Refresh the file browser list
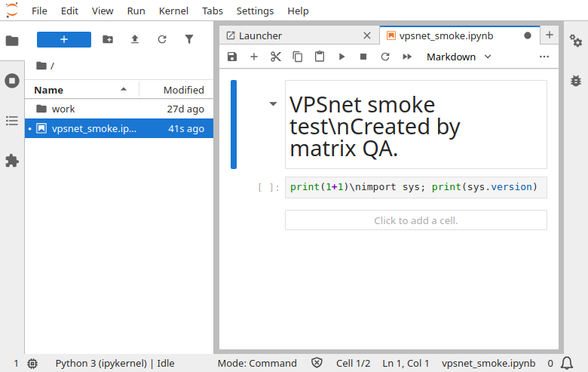 [x=162, y=39]
